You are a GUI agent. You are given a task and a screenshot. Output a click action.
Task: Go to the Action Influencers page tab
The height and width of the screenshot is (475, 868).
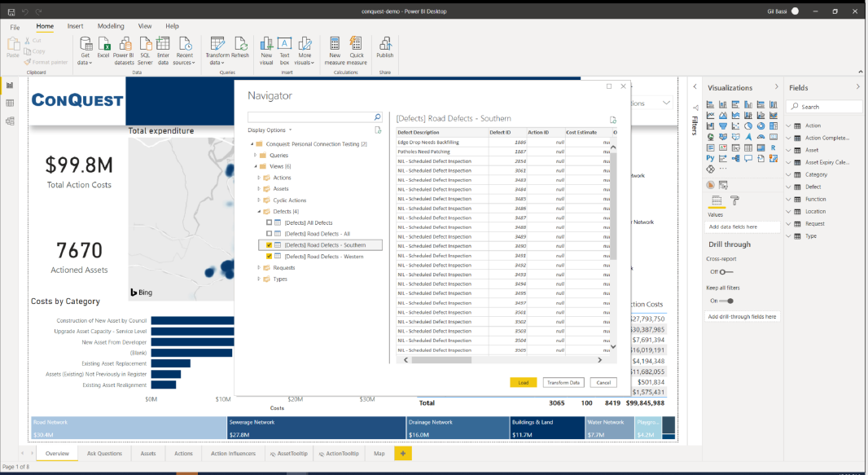point(233,453)
